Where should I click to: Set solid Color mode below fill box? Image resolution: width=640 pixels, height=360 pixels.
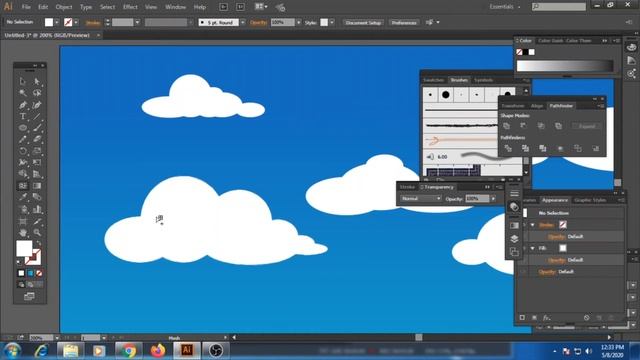coord(21,273)
